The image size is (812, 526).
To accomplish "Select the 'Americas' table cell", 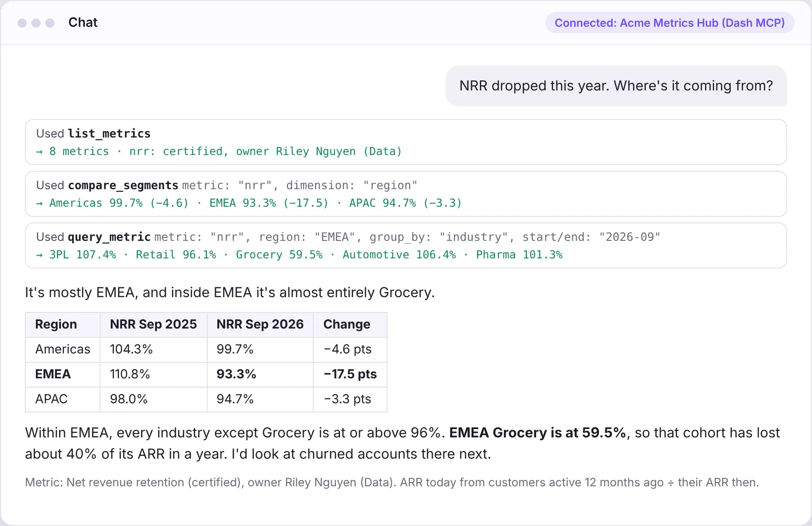I will (x=63, y=349).
